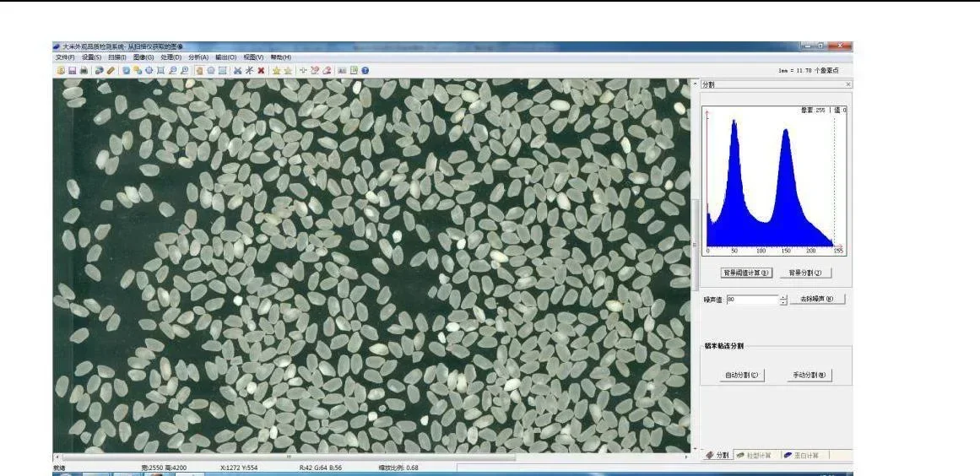
Task: Select the scissors cut tool icon
Action: click(x=237, y=71)
